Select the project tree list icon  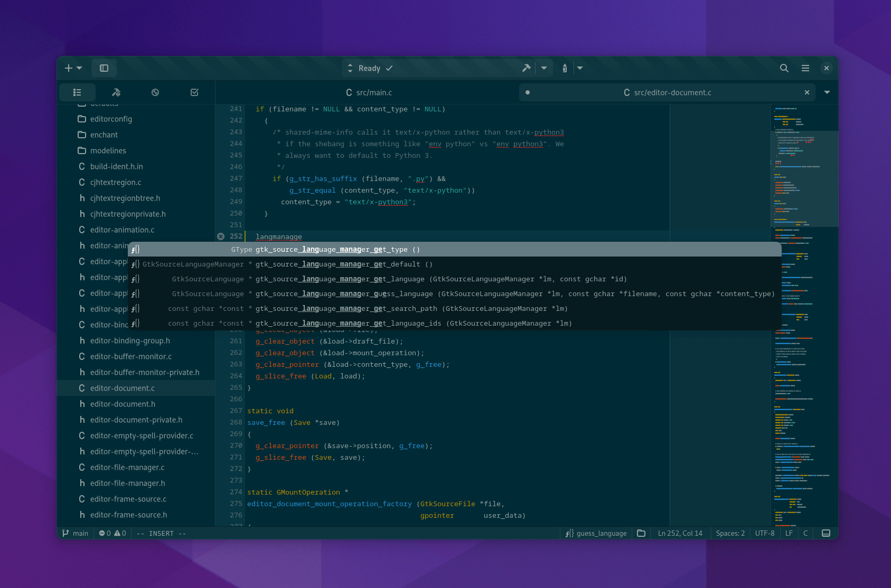click(77, 92)
